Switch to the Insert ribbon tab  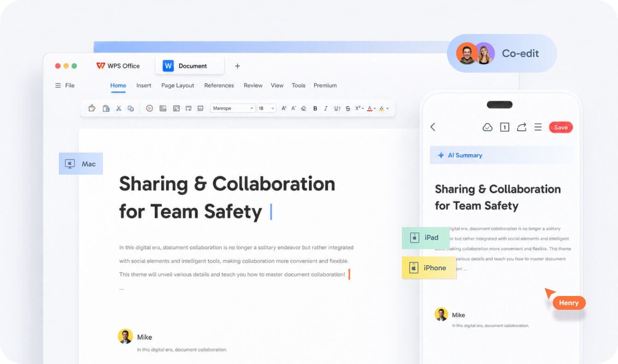click(x=144, y=85)
